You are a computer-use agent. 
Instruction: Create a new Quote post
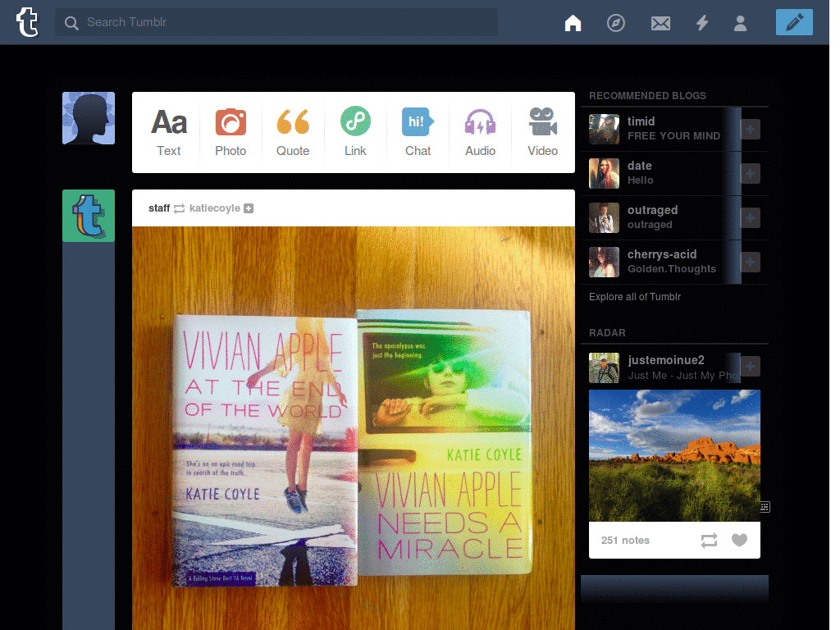(293, 132)
